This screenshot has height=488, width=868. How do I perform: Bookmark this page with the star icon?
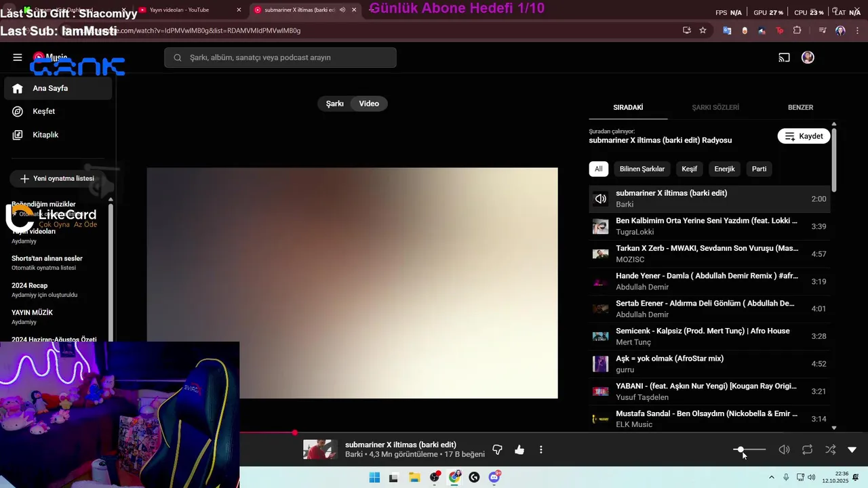pos(703,30)
